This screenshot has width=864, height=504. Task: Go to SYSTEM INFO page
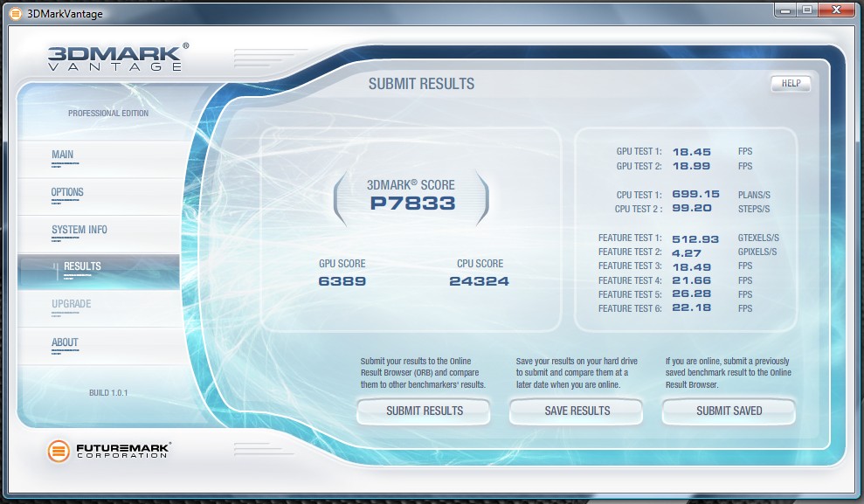(x=100, y=233)
